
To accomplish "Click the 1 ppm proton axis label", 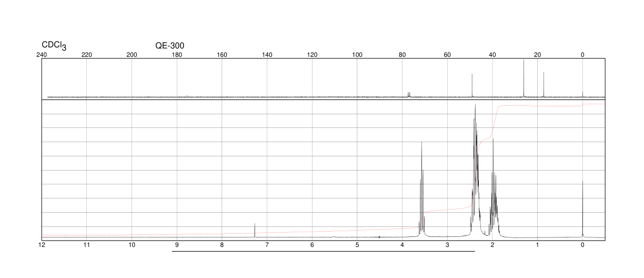I will click(x=537, y=245).
